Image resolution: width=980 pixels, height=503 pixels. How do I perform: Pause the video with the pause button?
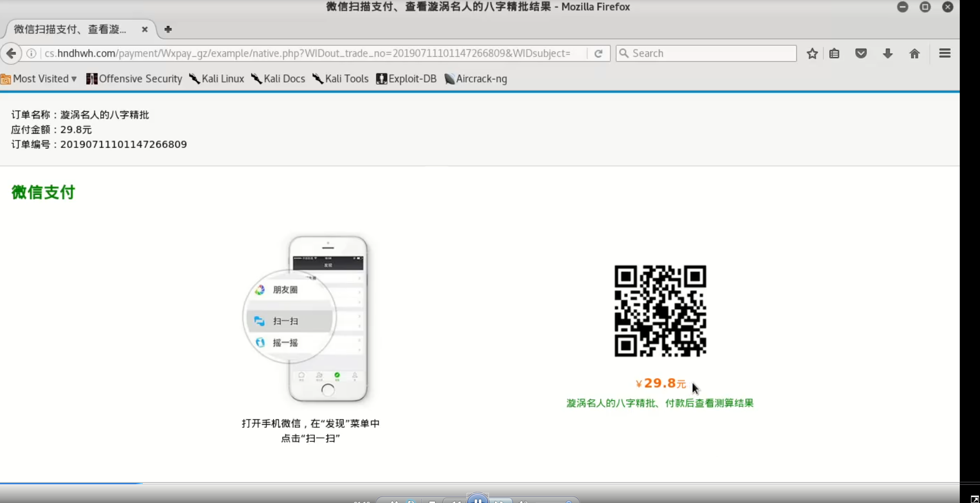478,499
